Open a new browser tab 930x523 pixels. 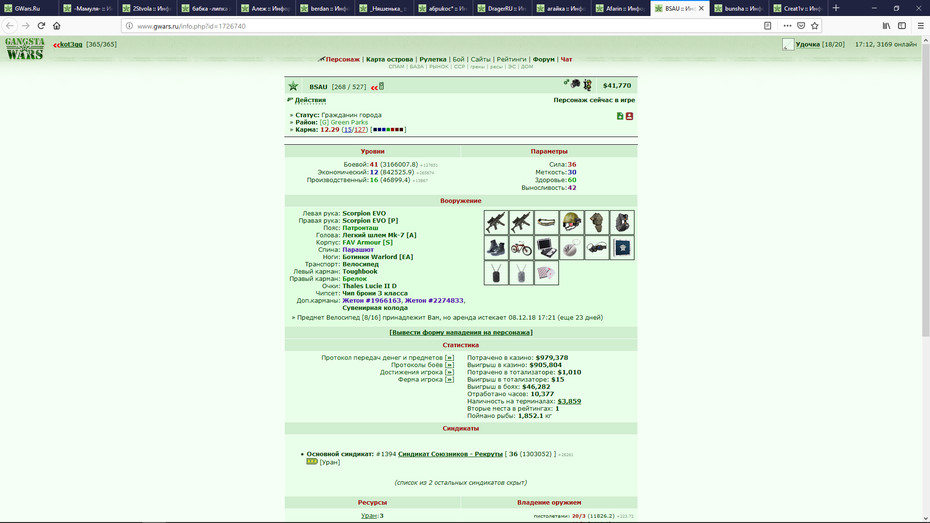[836, 8]
